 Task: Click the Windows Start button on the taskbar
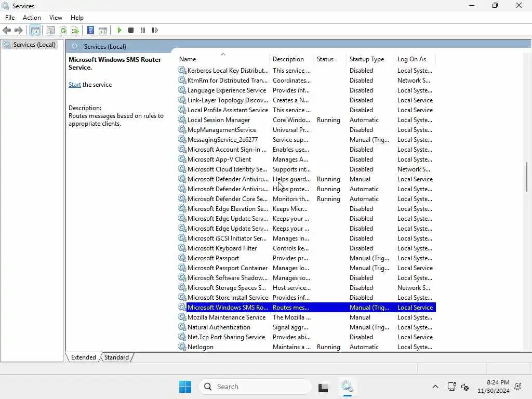185,387
